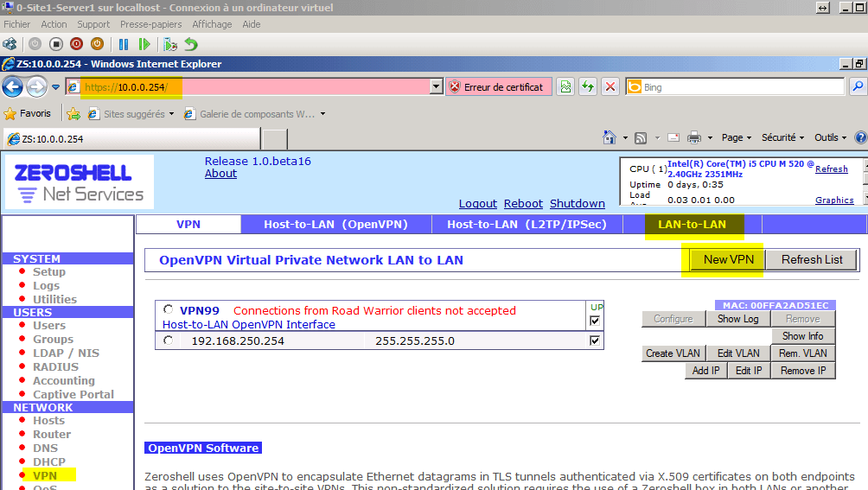
Task: Click the Hyper-V Start VM icon
Action: coord(35,44)
